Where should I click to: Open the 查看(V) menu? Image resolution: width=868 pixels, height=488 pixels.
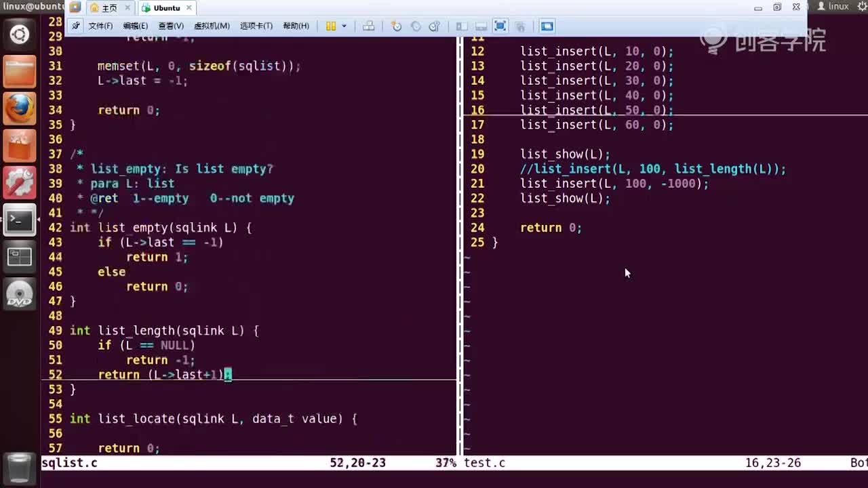click(x=171, y=26)
